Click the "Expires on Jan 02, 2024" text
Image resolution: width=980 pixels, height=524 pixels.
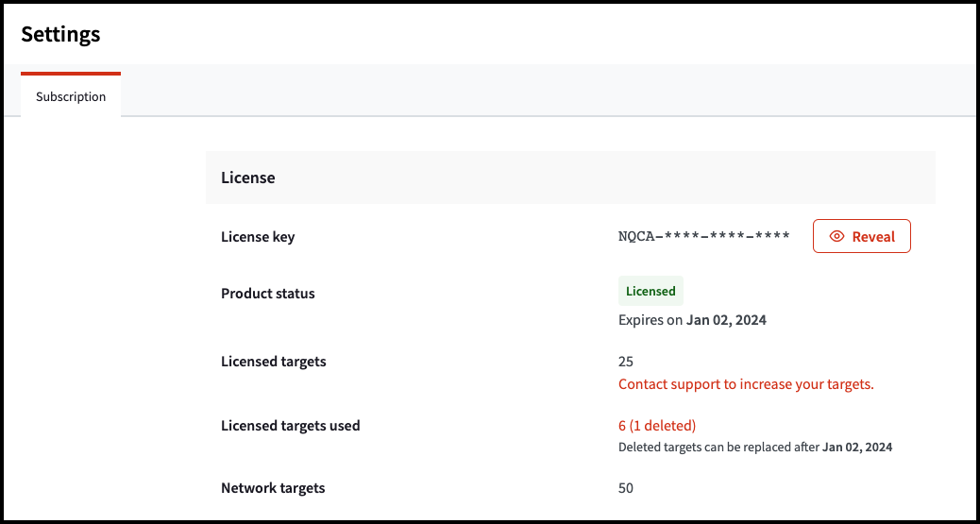[x=692, y=320]
